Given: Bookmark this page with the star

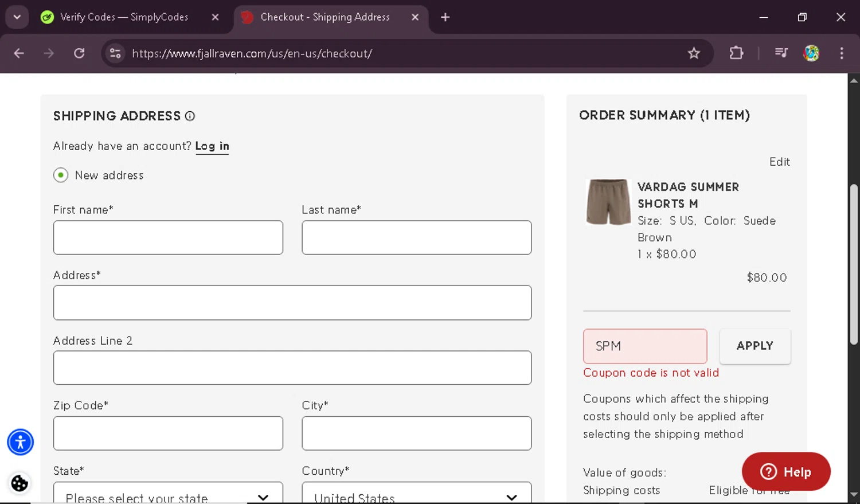Looking at the screenshot, I should (694, 53).
